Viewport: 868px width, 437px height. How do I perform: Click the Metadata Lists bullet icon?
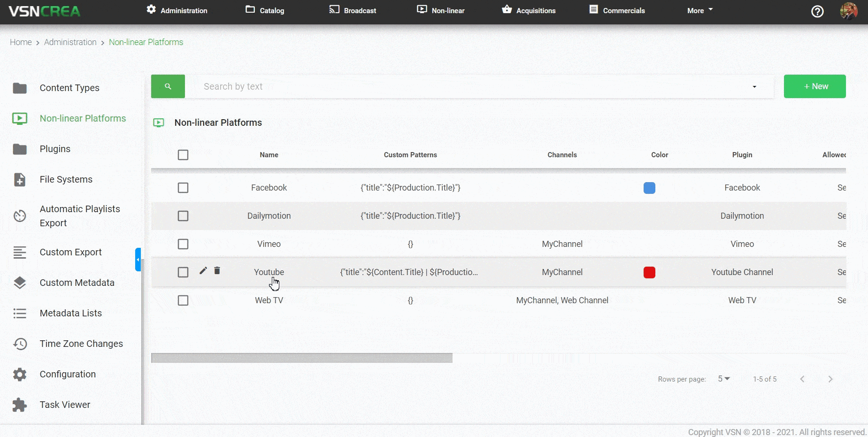(x=20, y=313)
